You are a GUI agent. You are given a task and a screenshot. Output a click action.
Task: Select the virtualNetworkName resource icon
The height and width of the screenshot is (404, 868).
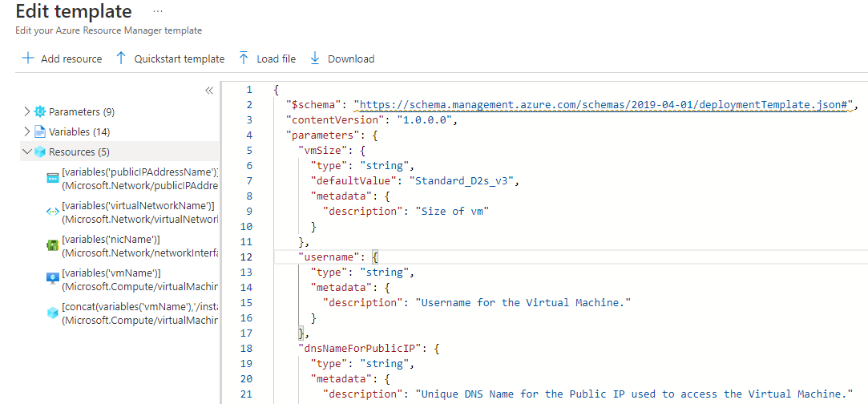(x=53, y=212)
